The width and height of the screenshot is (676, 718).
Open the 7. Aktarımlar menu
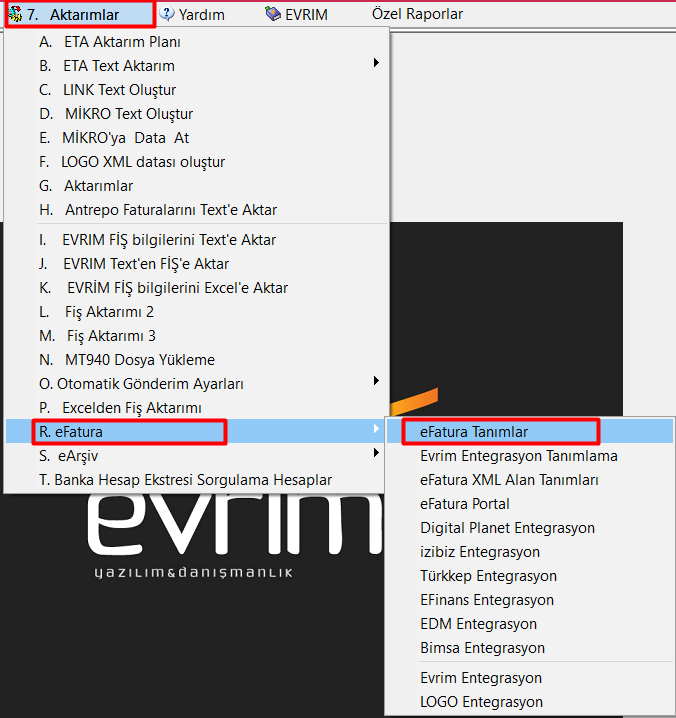pos(80,15)
